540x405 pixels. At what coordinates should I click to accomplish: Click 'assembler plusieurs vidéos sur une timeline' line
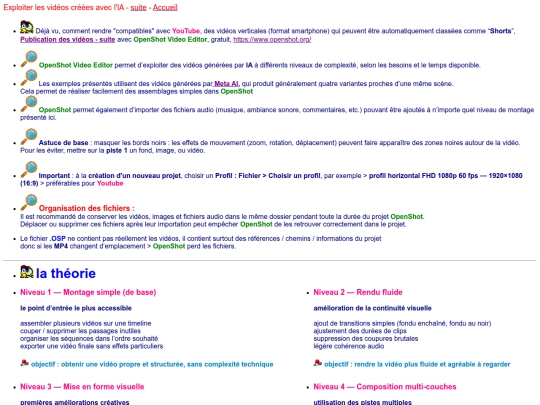(85, 323)
